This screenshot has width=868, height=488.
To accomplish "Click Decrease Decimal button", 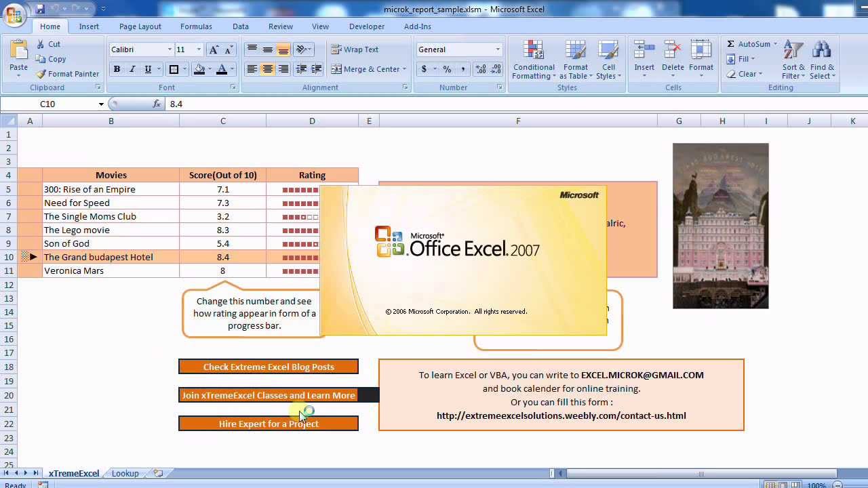I will point(496,69).
